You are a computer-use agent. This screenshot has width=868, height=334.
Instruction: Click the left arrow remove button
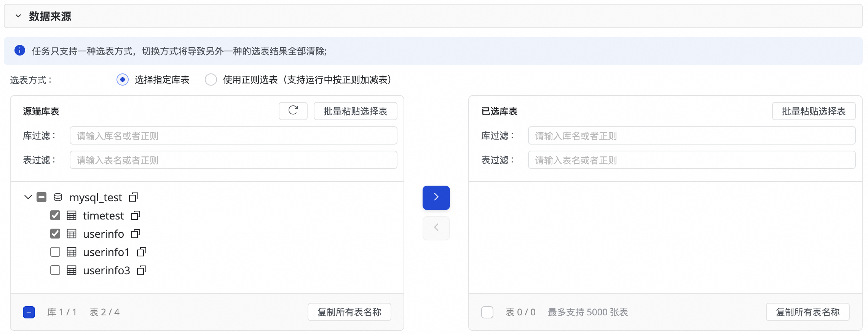click(436, 228)
